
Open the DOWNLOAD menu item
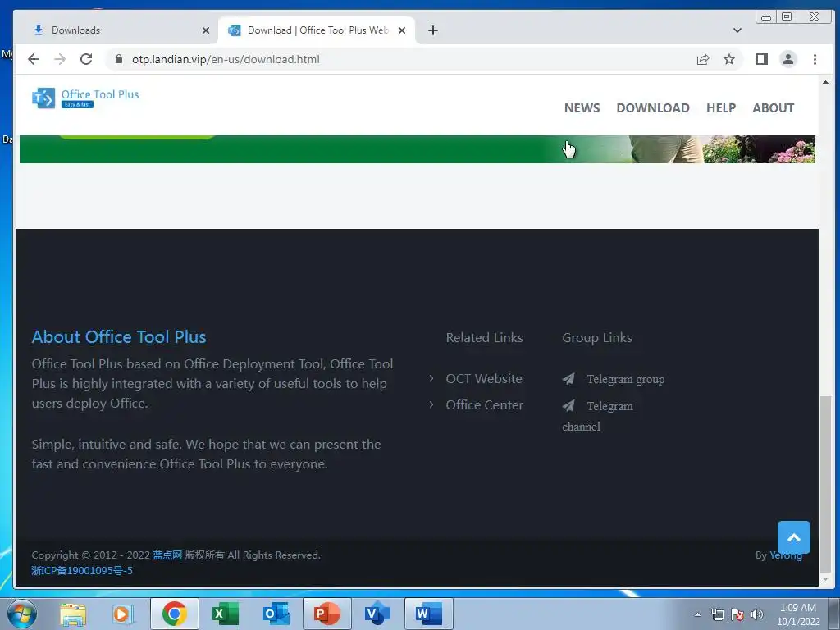pyautogui.click(x=652, y=107)
